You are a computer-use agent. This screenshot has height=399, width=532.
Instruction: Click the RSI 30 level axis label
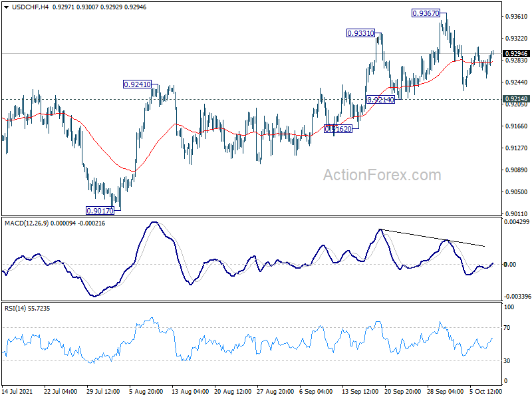(507, 361)
